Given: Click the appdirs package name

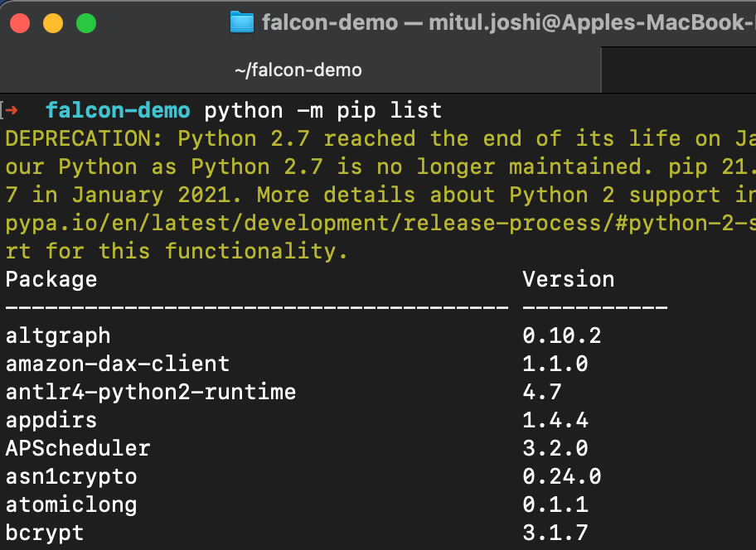Looking at the screenshot, I should (51, 421).
